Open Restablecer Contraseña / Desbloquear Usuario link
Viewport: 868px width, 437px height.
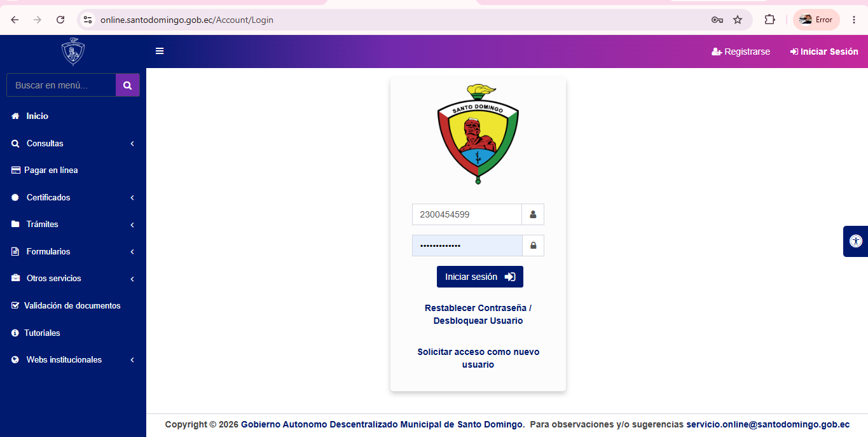pyautogui.click(x=478, y=314)
